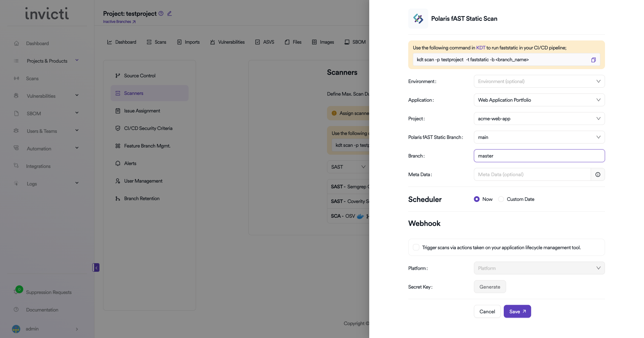
Task: Open the Source Control settings item
Action: [140, 76]
